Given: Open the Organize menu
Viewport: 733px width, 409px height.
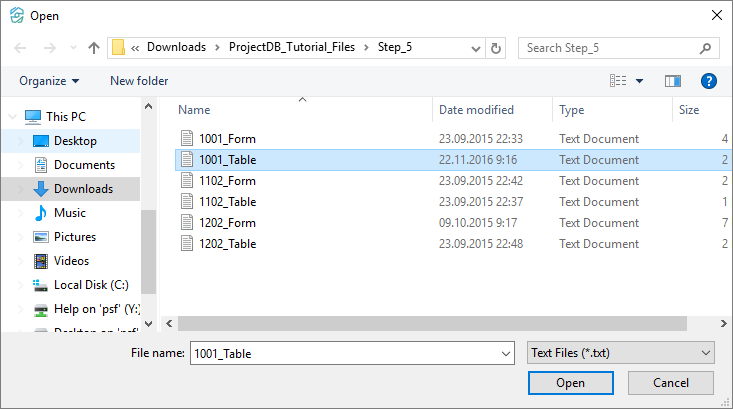Looking at the screenshot, I should (x=49, y=81).
